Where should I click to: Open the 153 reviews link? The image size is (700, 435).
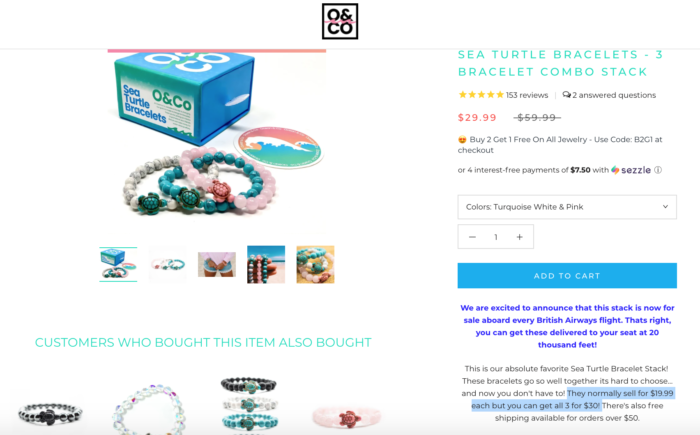click(527, 95)
